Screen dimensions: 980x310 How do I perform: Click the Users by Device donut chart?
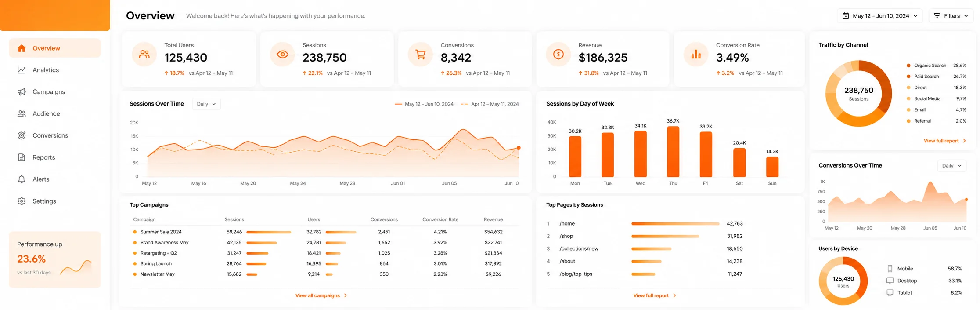click(843, 281)
